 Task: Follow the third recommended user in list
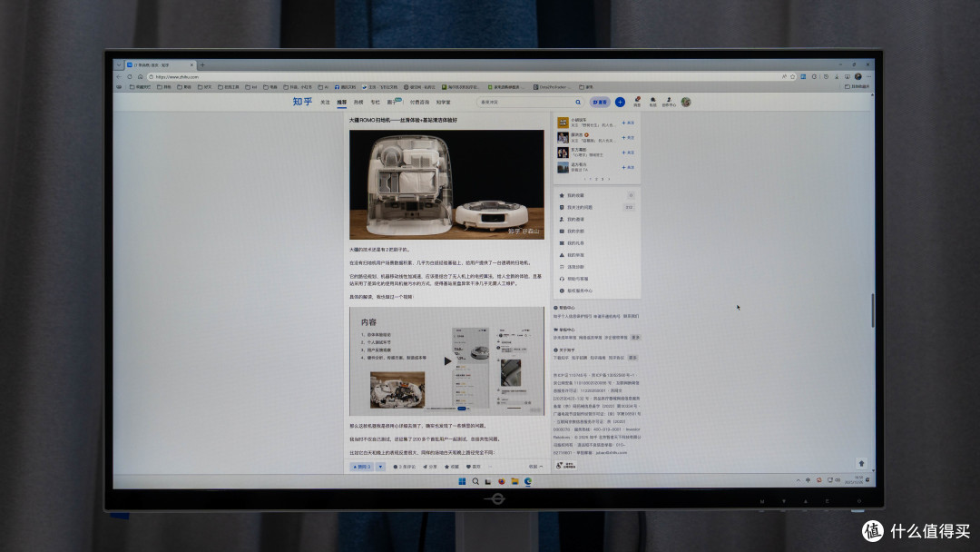coord(628,153)
